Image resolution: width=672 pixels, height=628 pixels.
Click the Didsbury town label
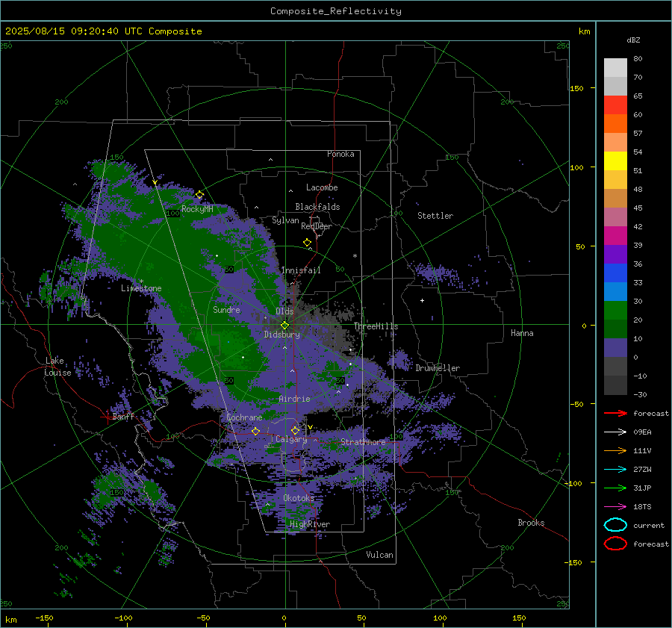coord(281,335)
